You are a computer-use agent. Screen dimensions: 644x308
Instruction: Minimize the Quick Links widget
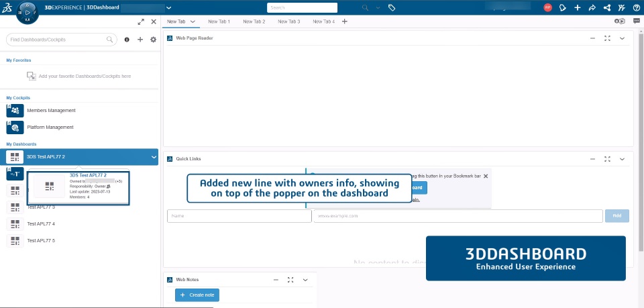pyautogui.click(x=592, y=159)
